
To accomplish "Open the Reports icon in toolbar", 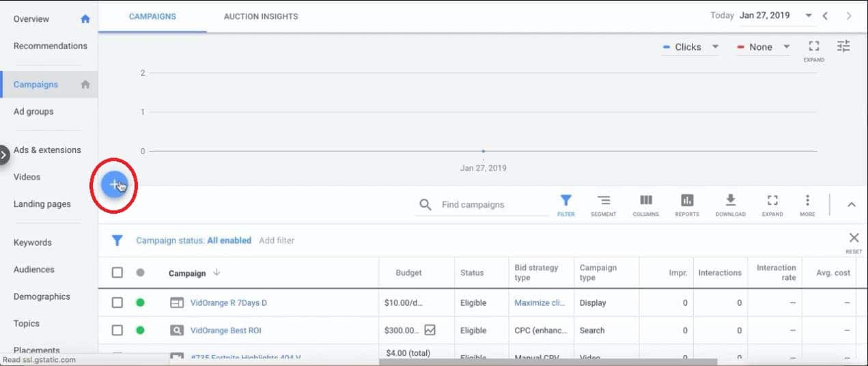I will [x=687, y=206].
